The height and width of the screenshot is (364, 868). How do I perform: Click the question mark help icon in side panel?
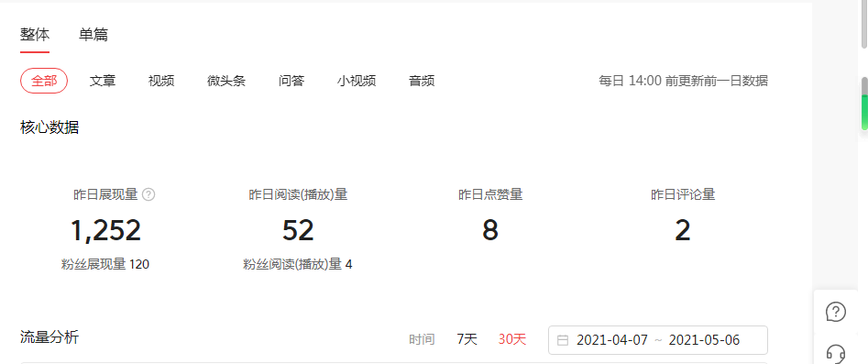click(835, 312)
